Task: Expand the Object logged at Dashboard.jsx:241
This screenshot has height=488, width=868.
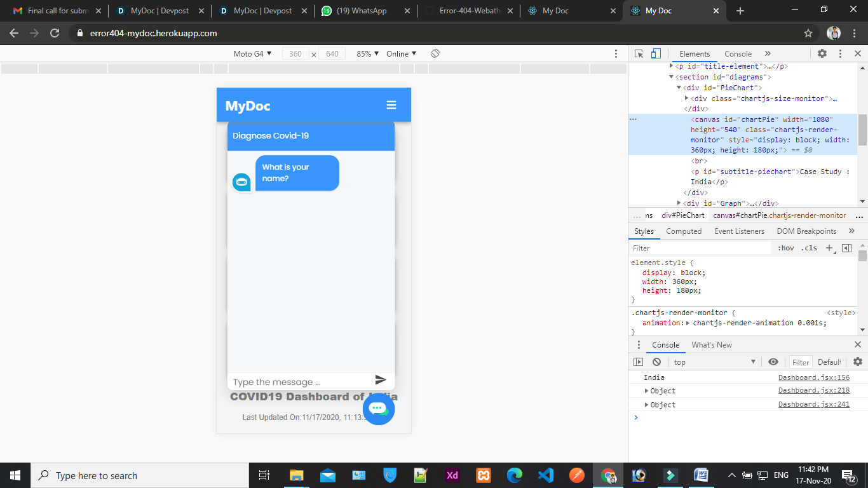Action: pos(647,405)
